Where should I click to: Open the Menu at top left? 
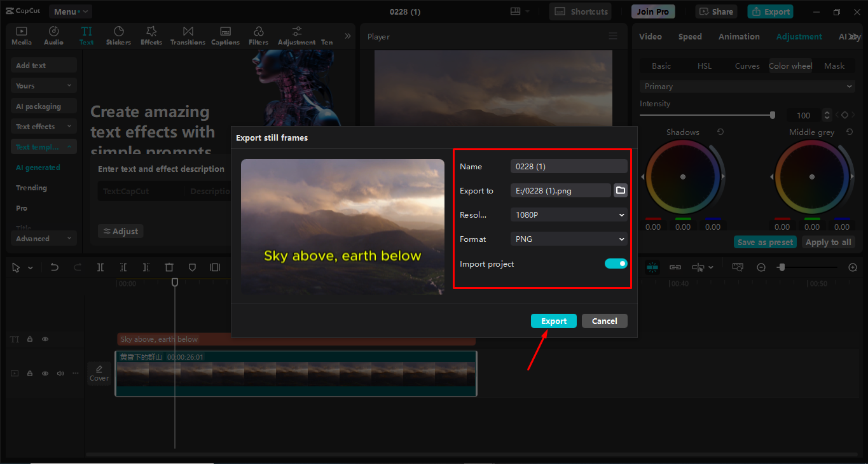click(70, 11)
